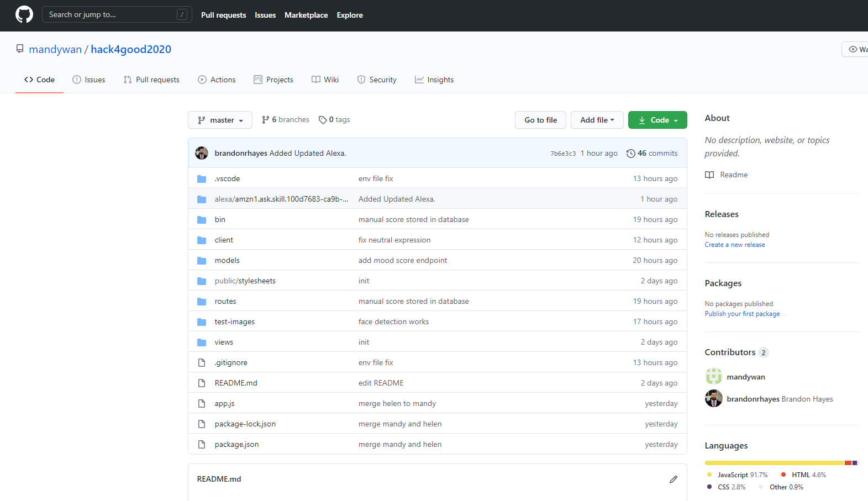Click the folder icon for bin
Image resolution: width=868 pixels, height=501 pixels.
pos(202,219)
